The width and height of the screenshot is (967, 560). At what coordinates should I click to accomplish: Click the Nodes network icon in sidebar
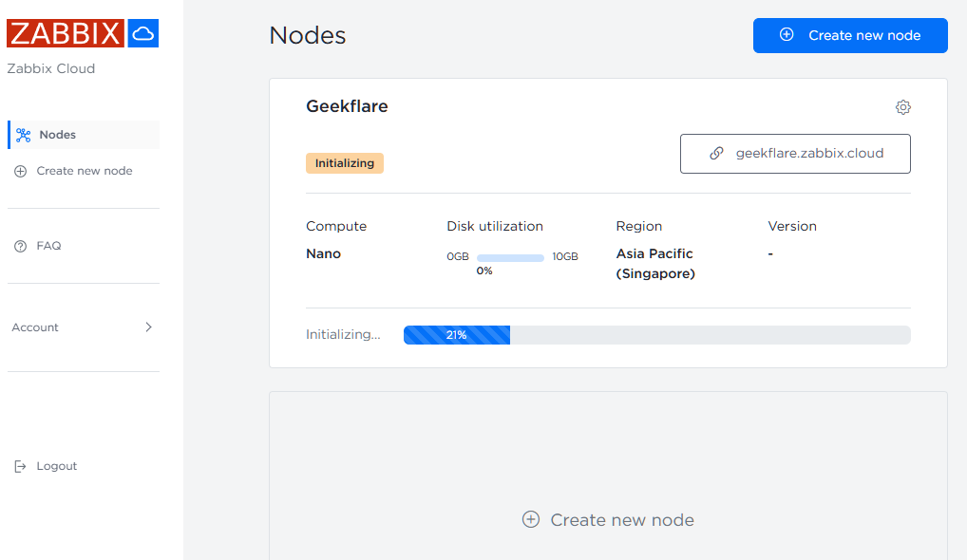pos(24,135)
